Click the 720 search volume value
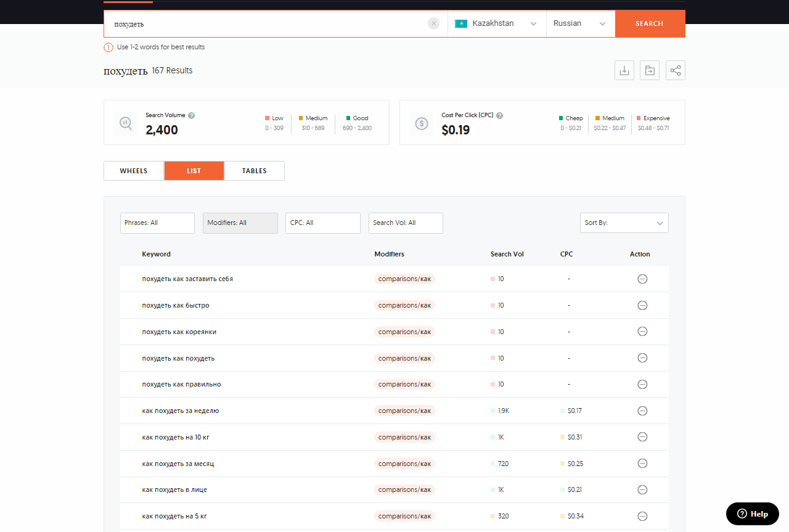Viewport: 789px width, 532px height. (503, 464)
